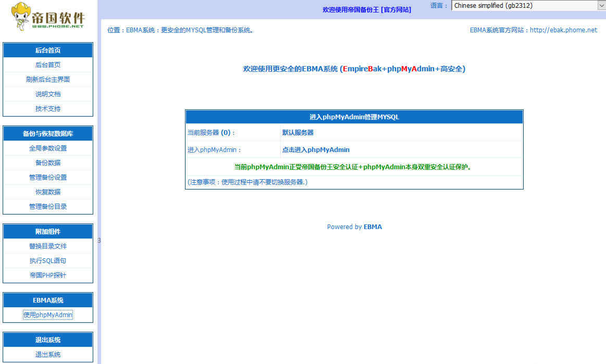Click the green 双重安全认证保护 notice text

point(352,167)
